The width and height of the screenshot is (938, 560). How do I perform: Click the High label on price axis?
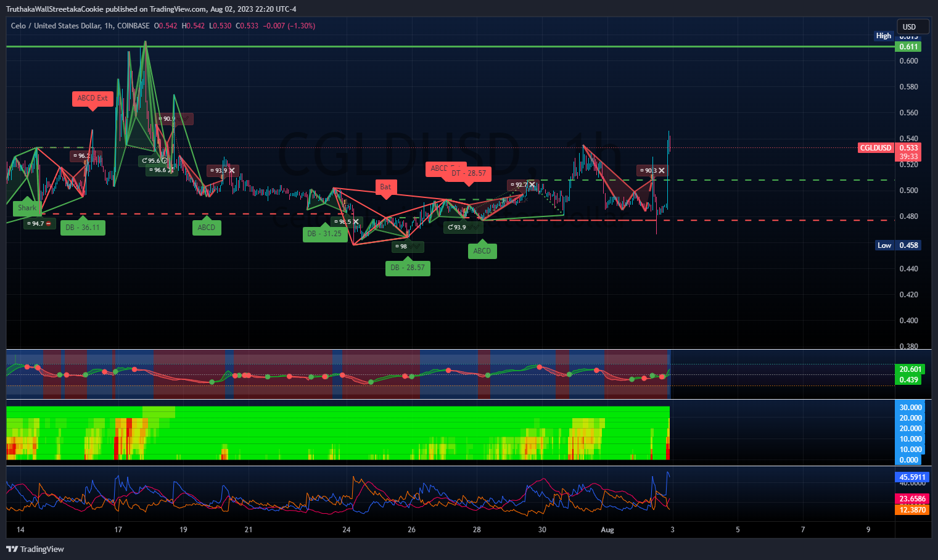[884, 36]
